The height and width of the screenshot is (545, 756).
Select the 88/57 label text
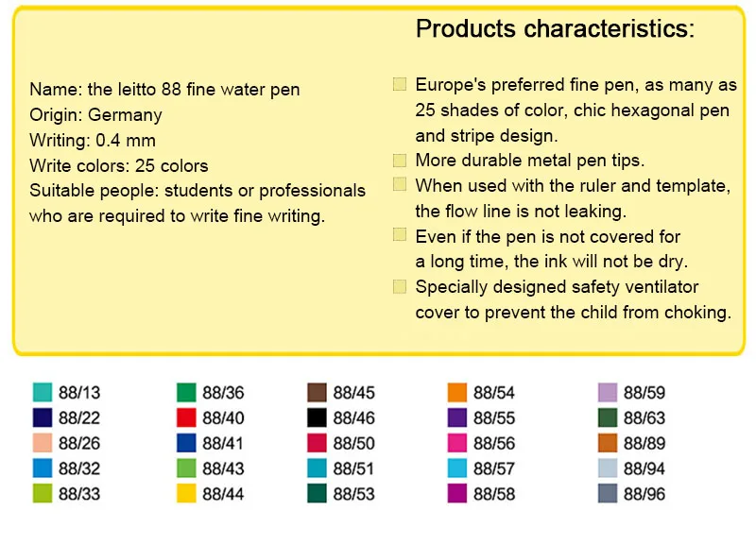[x=494, y=468]
